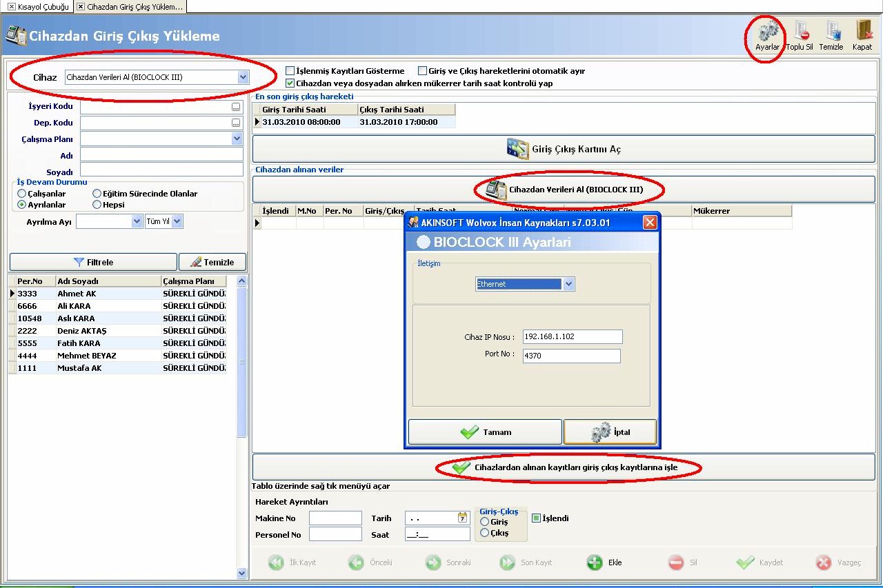Click the Vazgeç cancel button

(x=838, y=562)
